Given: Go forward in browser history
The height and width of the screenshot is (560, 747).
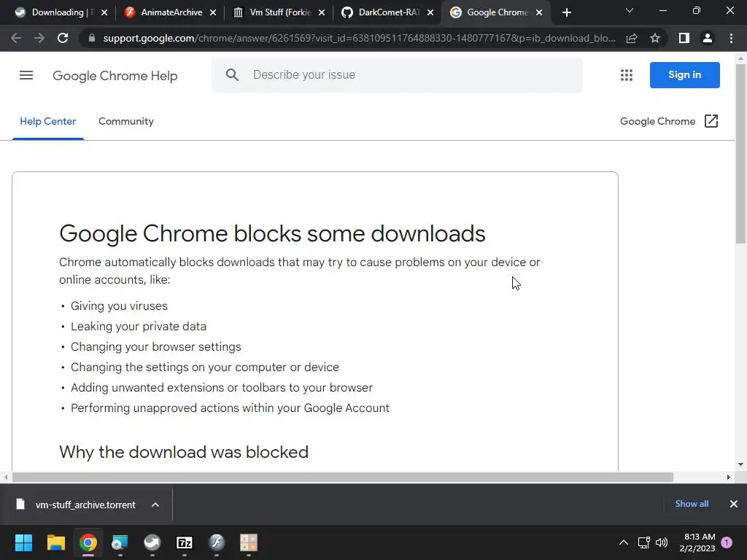Looking at the screenshot, I should point(39,38).
